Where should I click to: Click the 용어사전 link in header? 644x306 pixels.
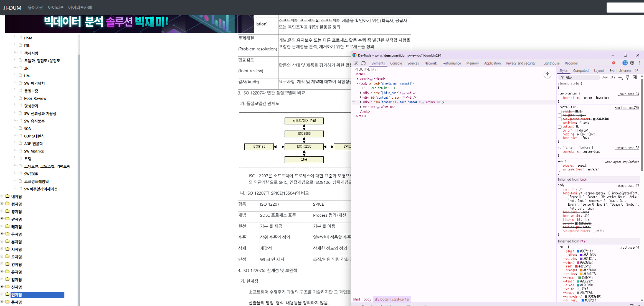[x=36, y=7]
